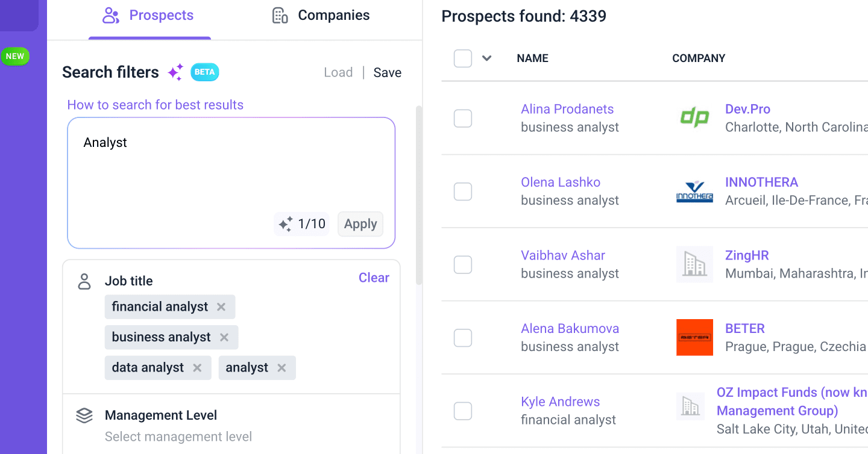Click the filters panel vertical scrollbar
The height and width of the screenshot is (454, 868).
[419, 193]
